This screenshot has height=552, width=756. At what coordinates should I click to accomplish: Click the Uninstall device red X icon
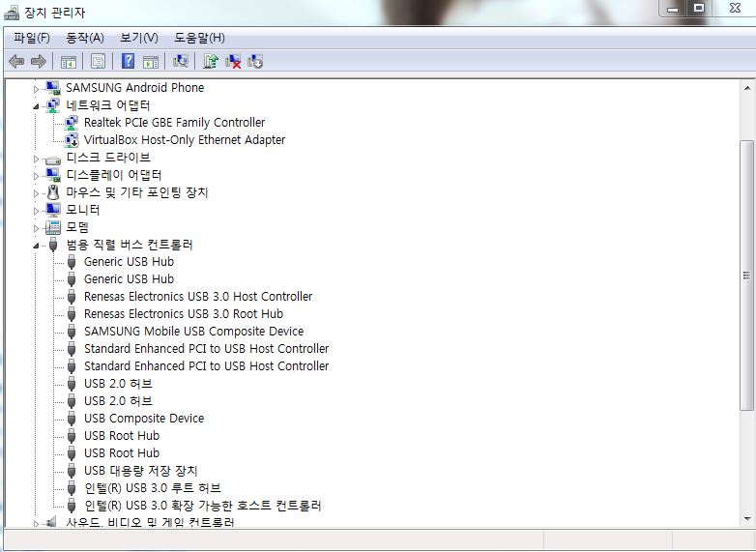point(233,61)
